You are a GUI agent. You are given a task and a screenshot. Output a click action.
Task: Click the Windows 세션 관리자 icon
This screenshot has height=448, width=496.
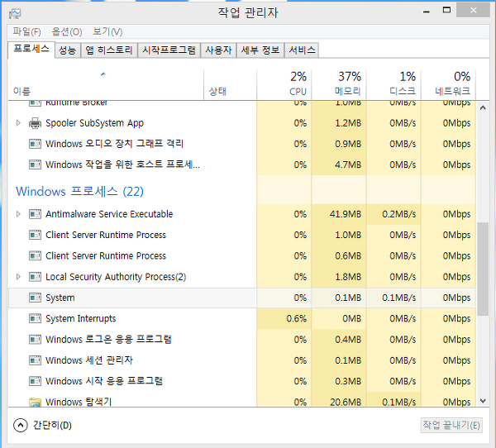click(x=35, y=360)
